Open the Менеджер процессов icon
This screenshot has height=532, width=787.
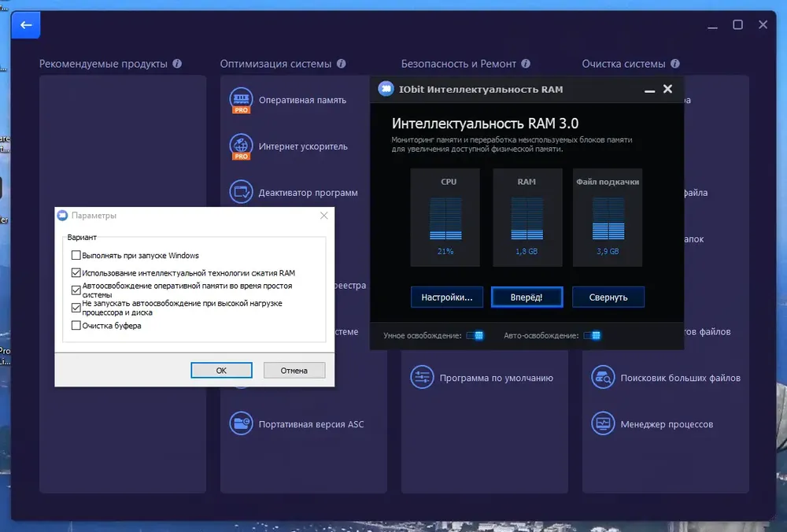[603, 423]
